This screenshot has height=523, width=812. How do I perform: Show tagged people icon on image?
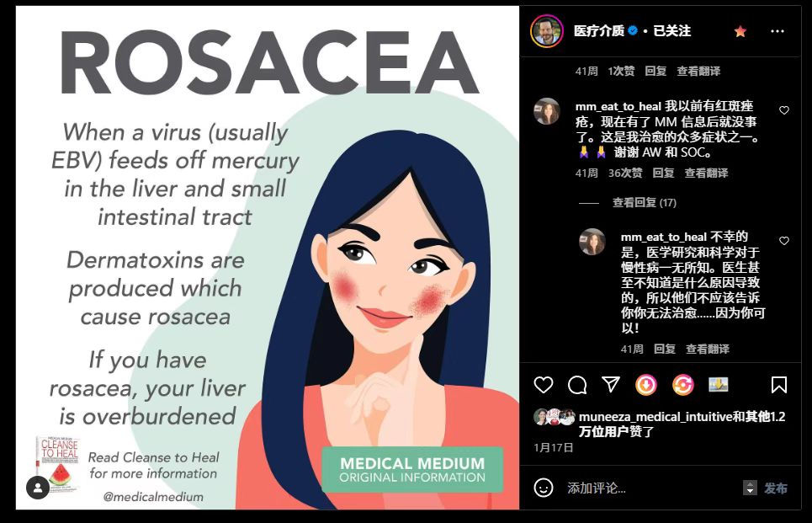[38, 488]
